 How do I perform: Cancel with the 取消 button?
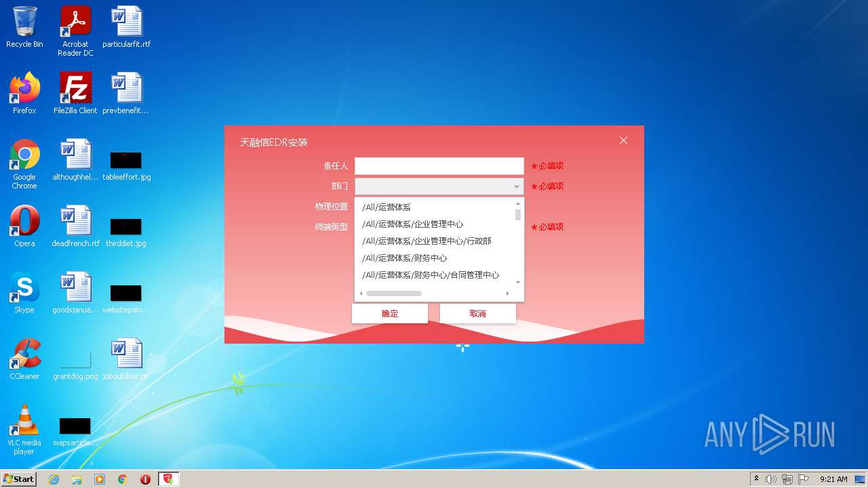(x=478, y=314)
